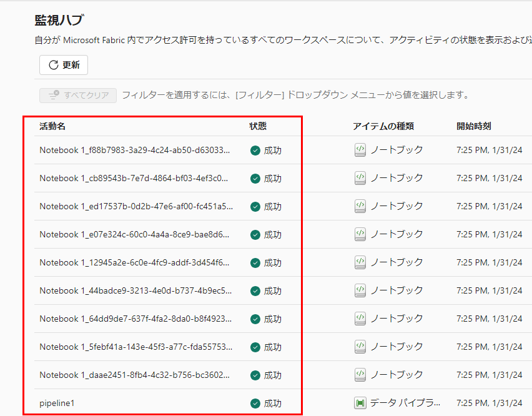Screen dimensions: 532x416
Task: Click データ パイプラ... label in pipeline1 row
Action: [405, 403]
